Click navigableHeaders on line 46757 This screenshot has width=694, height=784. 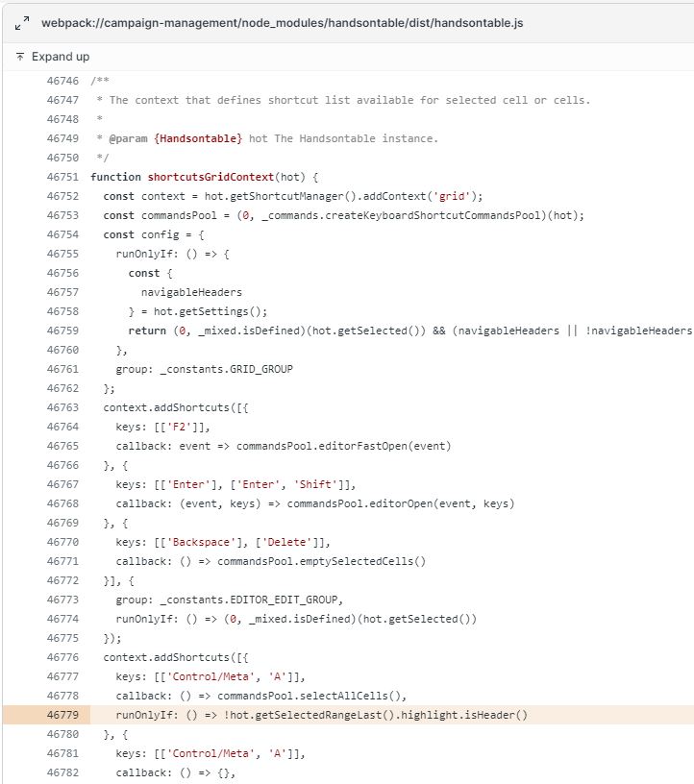pyautogui.click(x=191, y=292)
